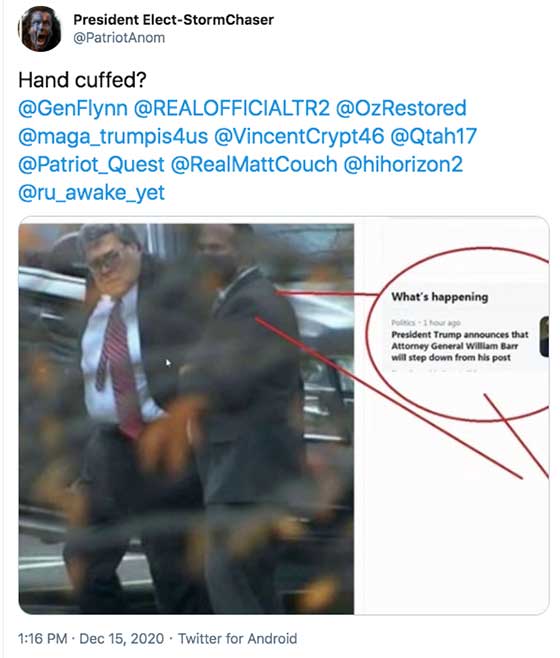Open the Barr step down headline
The image size is (560, 658).
(460, 346)
